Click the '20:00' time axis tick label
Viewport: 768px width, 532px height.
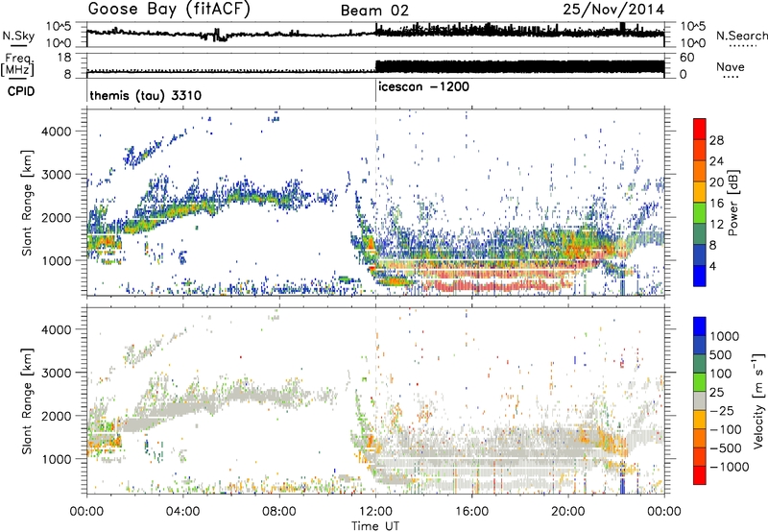point(567,512)
